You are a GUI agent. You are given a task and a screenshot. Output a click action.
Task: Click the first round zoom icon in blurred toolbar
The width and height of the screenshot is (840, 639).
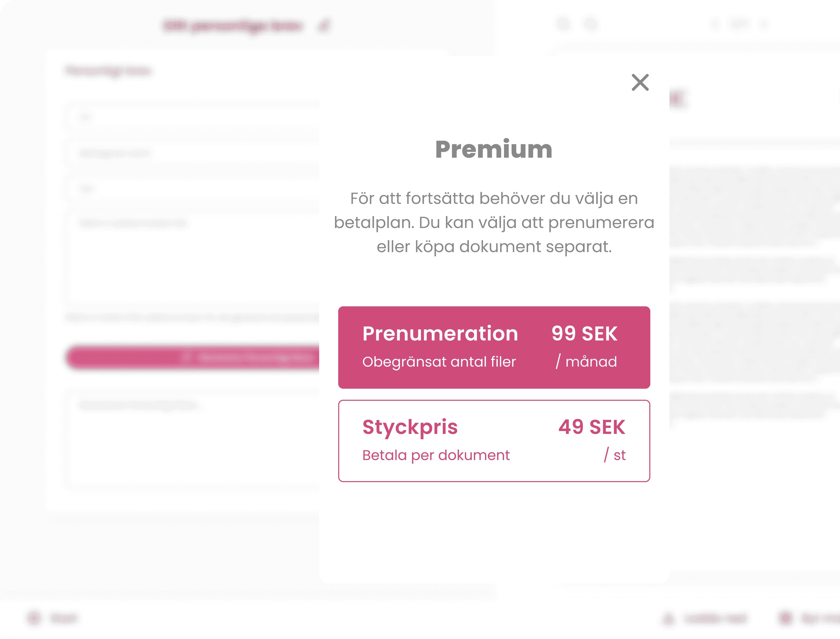click(x=564, y=24)
